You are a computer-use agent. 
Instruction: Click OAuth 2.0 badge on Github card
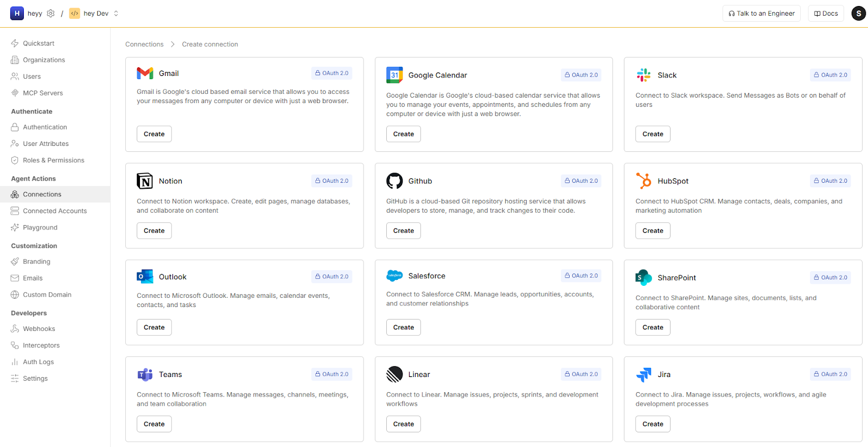click(581, 181)
